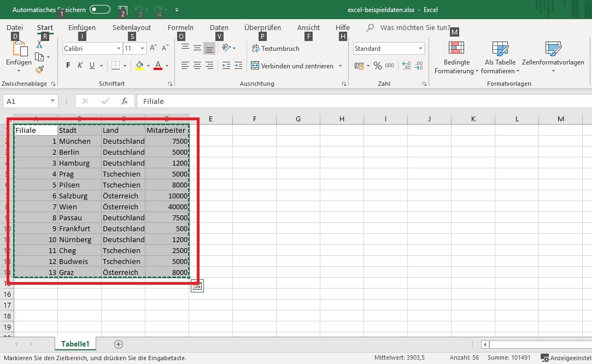Screen dimensions: 592x364
Task: Increase font size with larger A
Action: point(153,49)
